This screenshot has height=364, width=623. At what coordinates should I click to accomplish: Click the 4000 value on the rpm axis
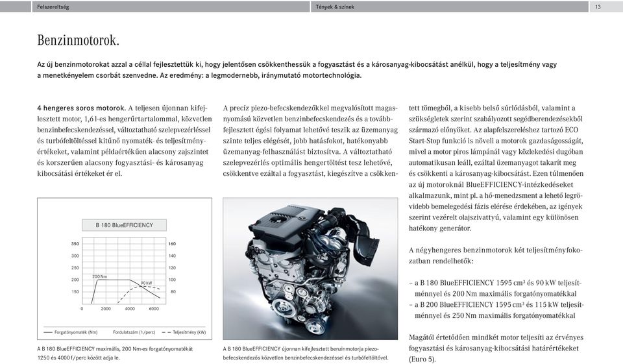(130, 309)
